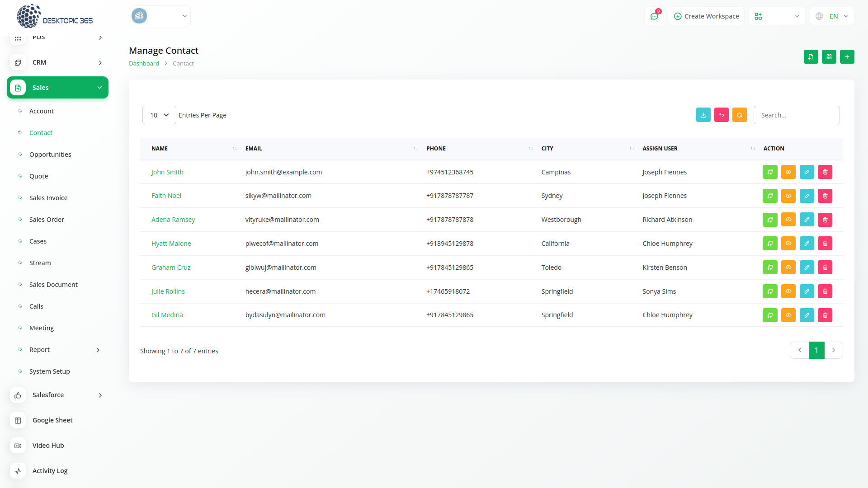Delete Hyatt Malone contact
Image resolution: width=868 pixels, height=488 pixels.
825,244
